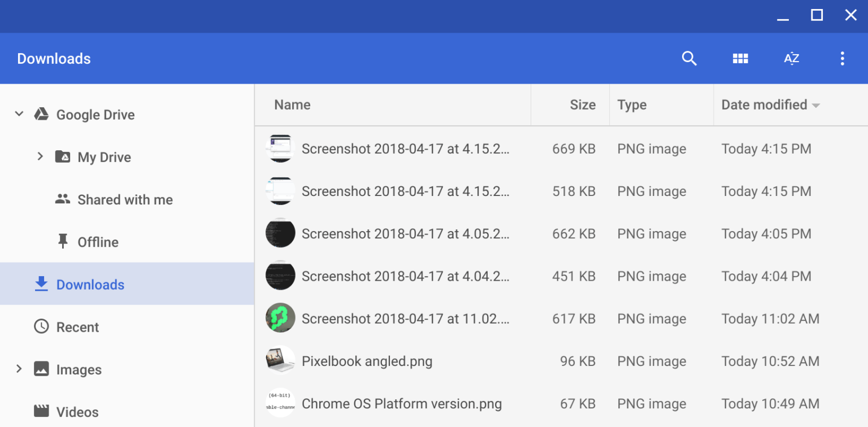Click the Today 4:05 PM date
The width and height of the screenshot is (868, 427).
coord(766,233)
